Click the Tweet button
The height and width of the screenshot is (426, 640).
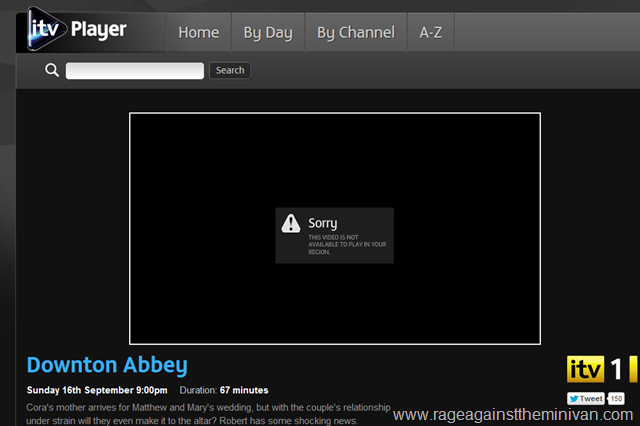(586, 398)
